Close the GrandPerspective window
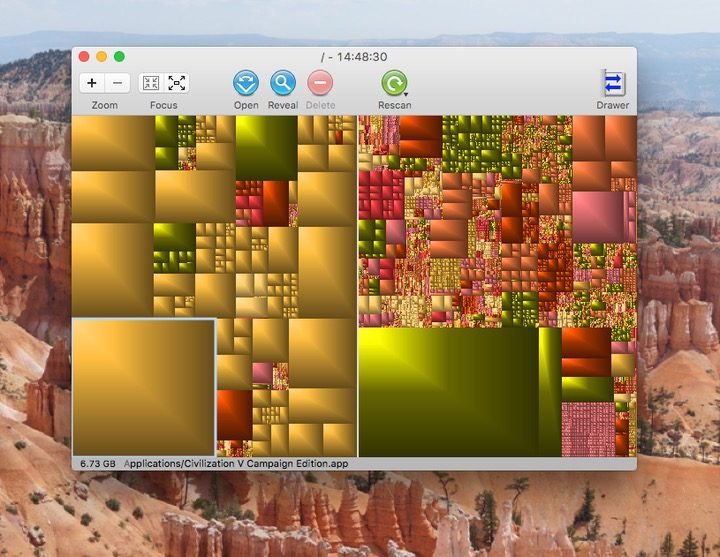Image resolution: width=720 pixels, height=557 pixels. (84, 57)
